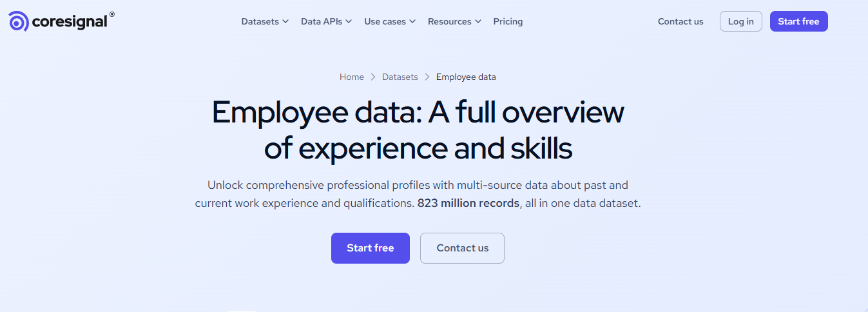Click the Employee data breadcrumb item
868x312 pixels.
point(466,77)
